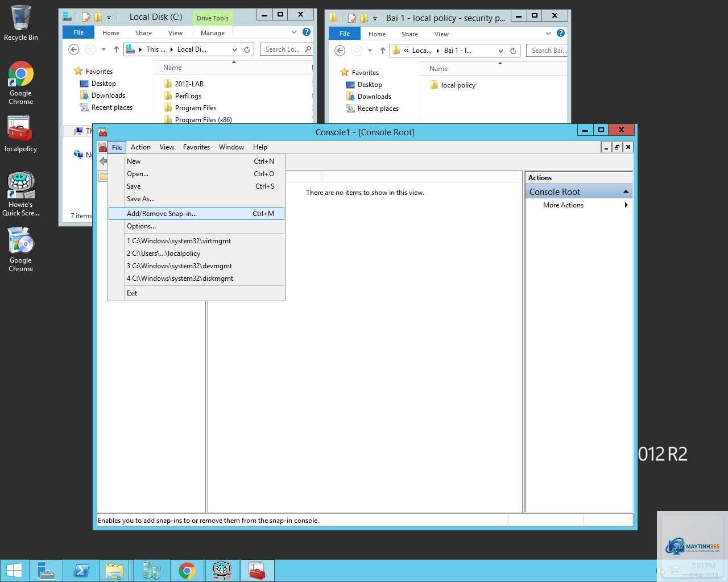Viewport: 728px width, 582px height.
Task: Open recent file C:\Windows\system32\devmgmt
Action: tap(196, 266)
